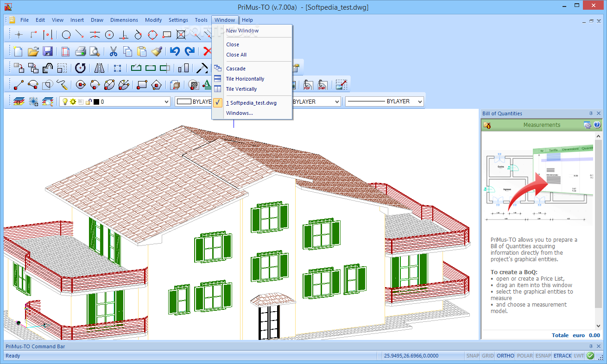Click the Export to PDF icon
Image resolution: width=607 pixels, height=364 pixels.
coord(308,85)
